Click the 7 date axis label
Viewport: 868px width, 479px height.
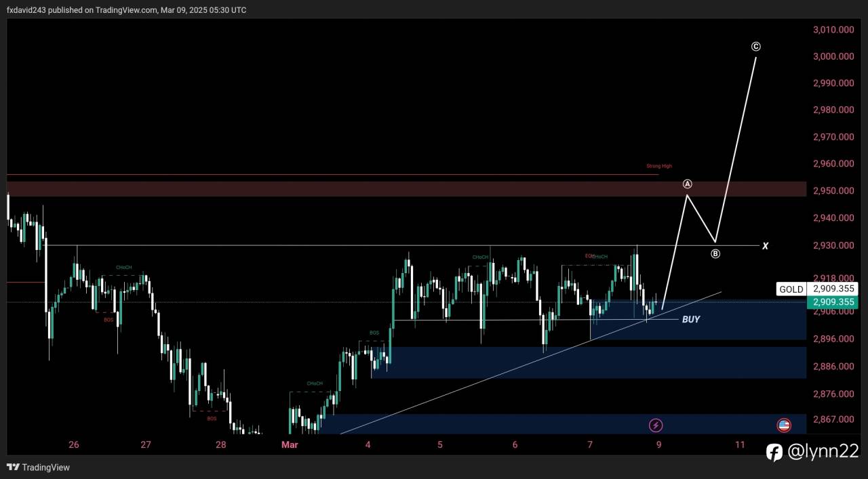(590, 445)
